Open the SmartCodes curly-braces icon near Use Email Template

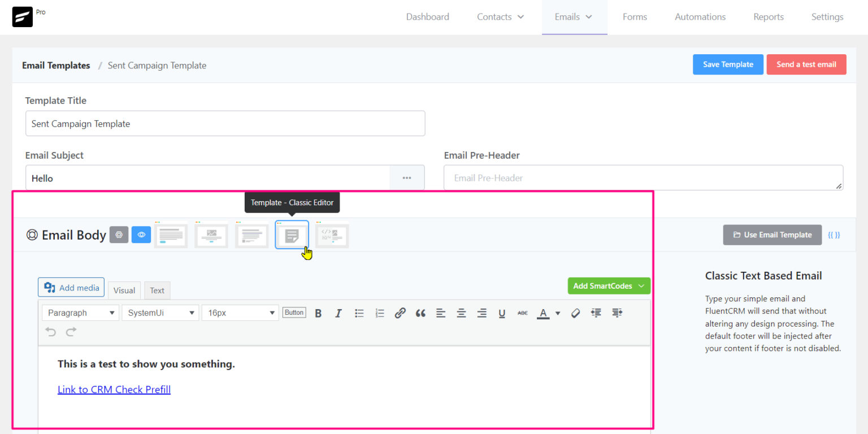(834, 235)
